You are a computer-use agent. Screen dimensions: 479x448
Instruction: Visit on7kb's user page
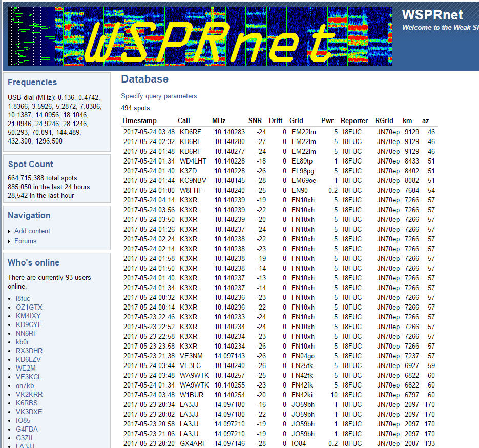[x=25, y=385]
